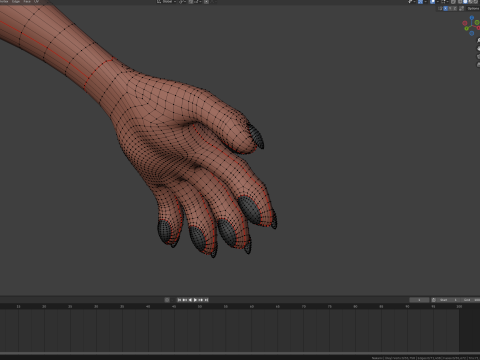Toggle auto keying record button
The width and height of the screenshot is (480, 360).
[x=167, y=300]
